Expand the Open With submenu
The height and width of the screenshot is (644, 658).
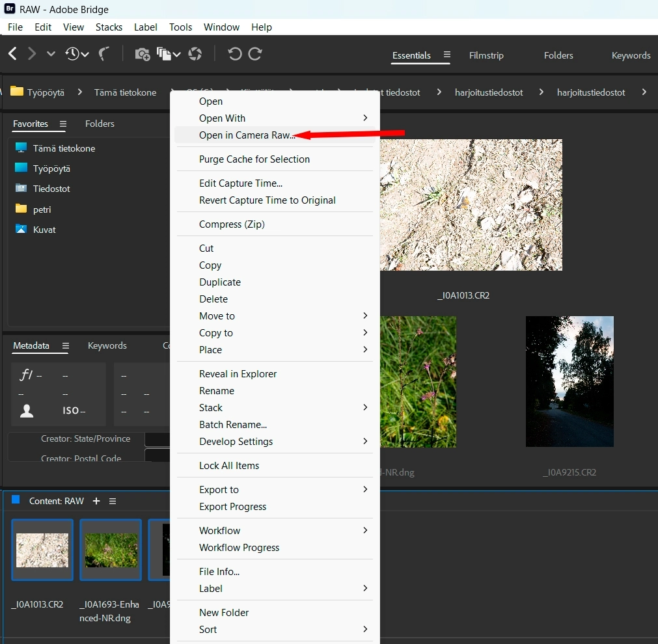tap(365, 118)
